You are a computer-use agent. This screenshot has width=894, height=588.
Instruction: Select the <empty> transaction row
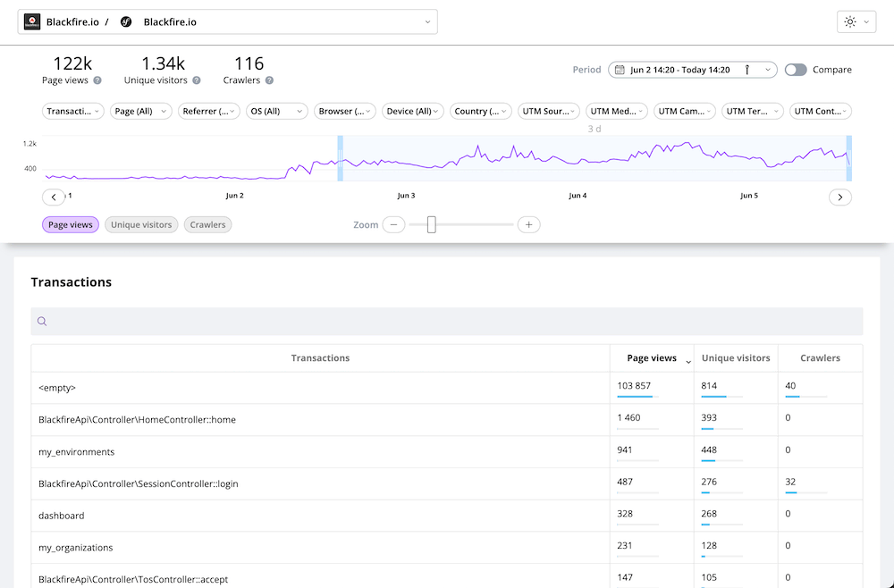point(447,388)
